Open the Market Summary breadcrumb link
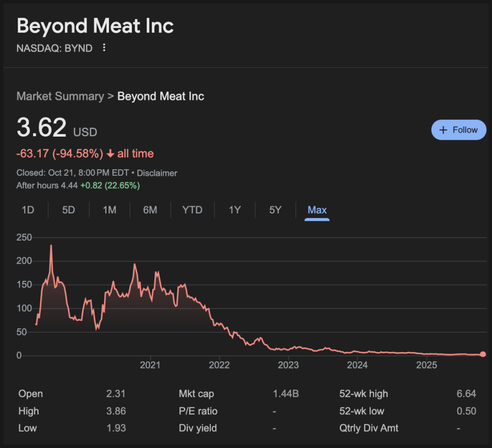The width and height of the screenshot is (492, 448). [60, 96]
